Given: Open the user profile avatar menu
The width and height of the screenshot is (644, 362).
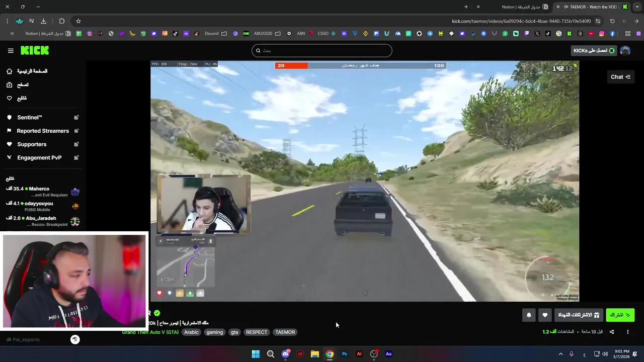Looking at the screenshot, I should pos(625,50).
